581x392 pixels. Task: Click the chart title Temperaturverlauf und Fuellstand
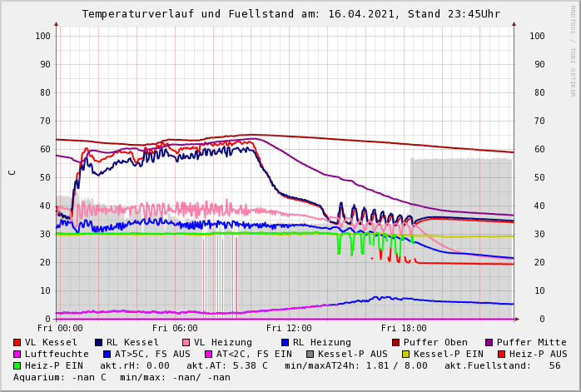pyautogui.click(x=290, y=14)
